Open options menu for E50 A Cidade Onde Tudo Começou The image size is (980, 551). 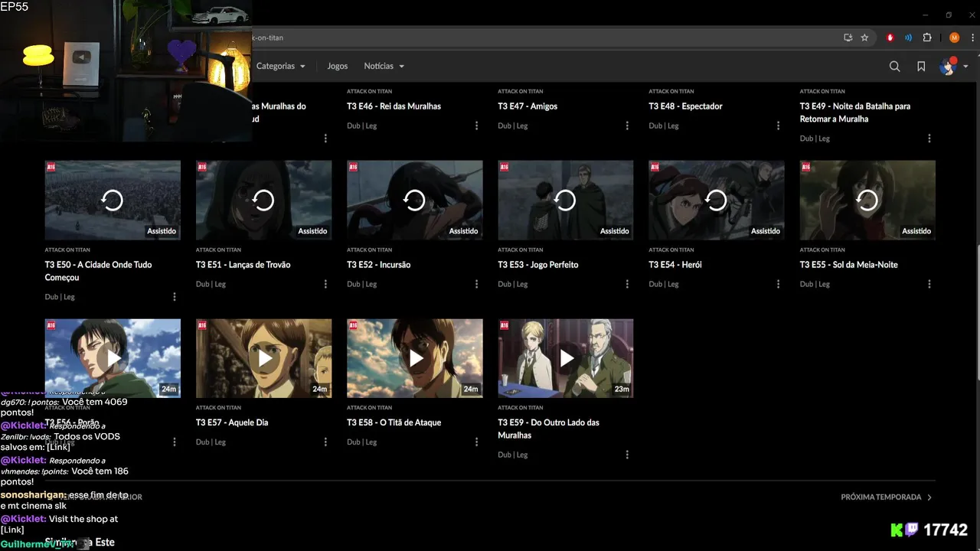[x=174, y=297]
